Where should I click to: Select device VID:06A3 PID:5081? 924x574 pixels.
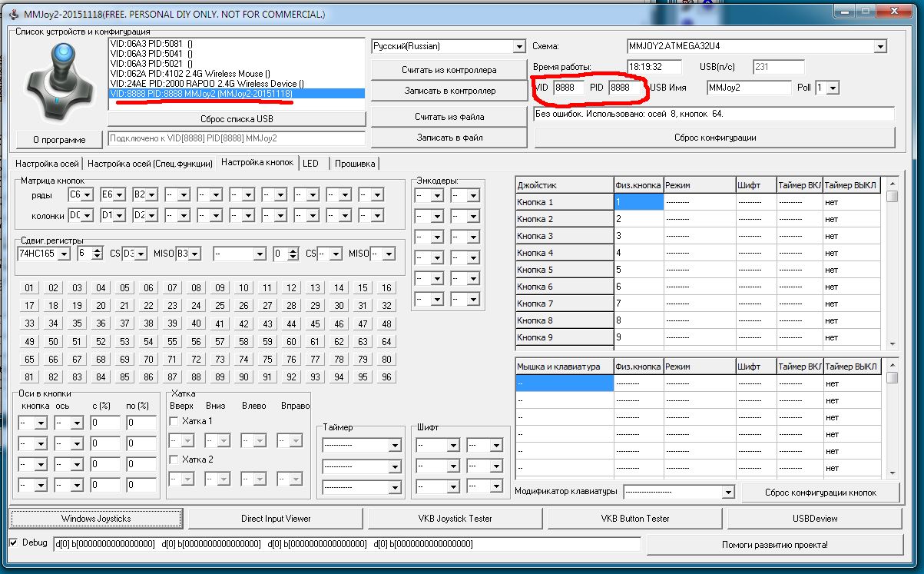(151, 43)
